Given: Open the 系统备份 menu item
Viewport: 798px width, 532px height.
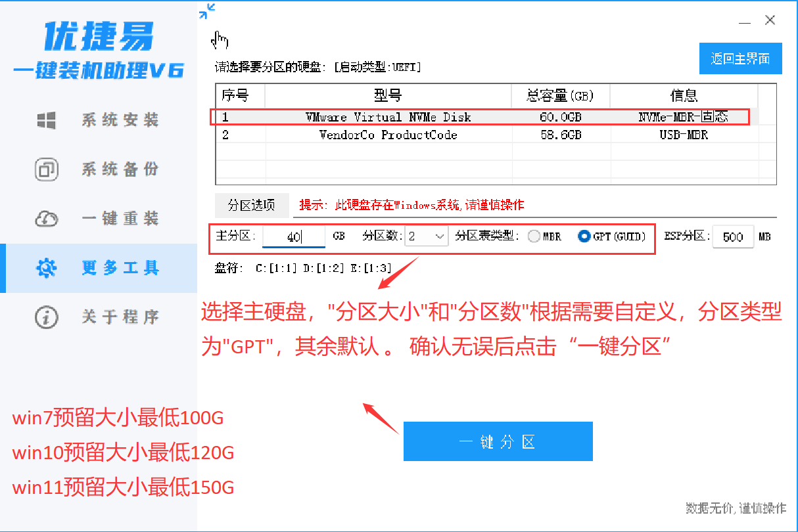Looking at the screenshot, I should (99, 170).
